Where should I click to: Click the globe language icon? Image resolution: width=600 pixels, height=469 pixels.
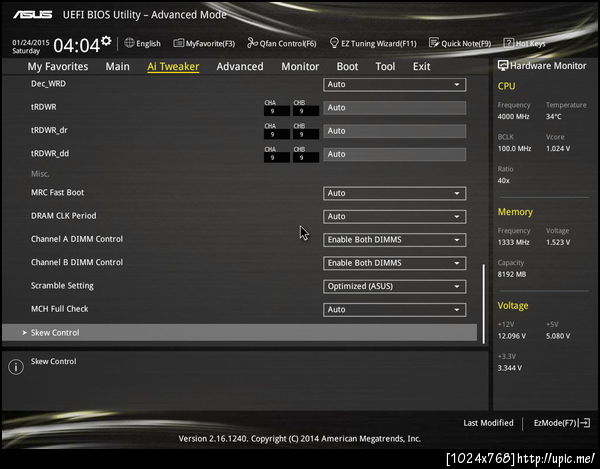pos(129,43)
